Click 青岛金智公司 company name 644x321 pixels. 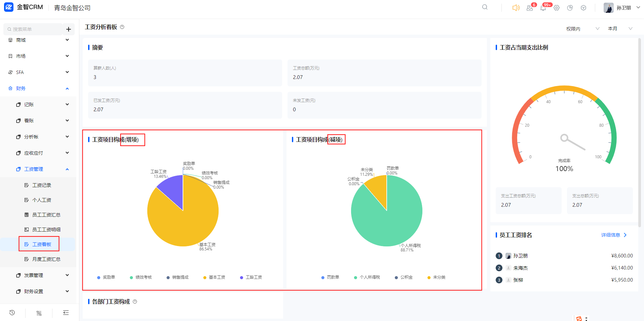point(72,8)
